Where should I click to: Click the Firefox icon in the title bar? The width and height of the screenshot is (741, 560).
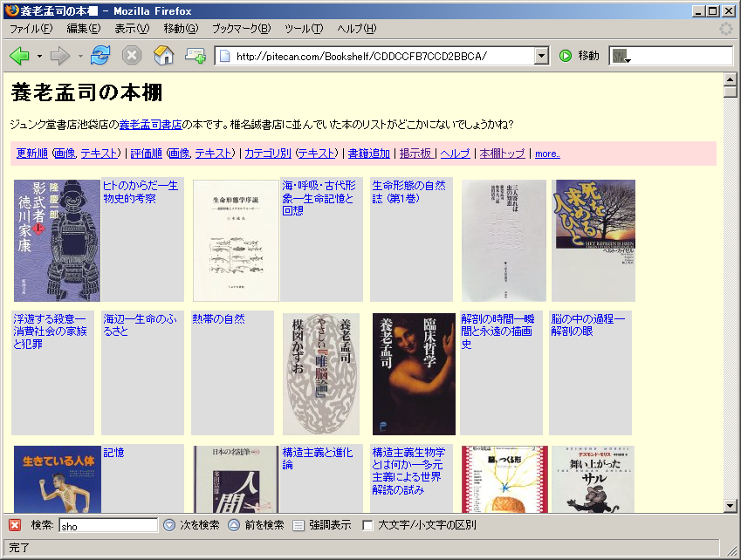click(x=12, y=10)
